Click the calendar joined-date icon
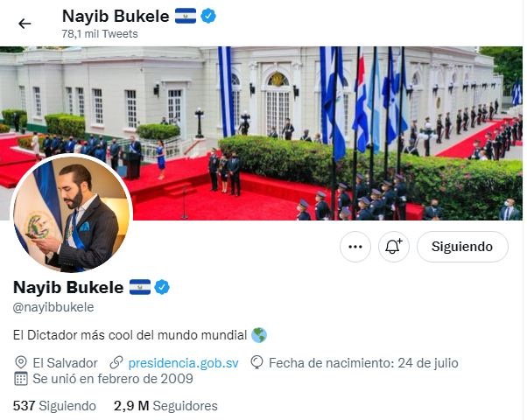Image resolution: width=527 pixels, height=420 pixels. [x=20, y=379]
